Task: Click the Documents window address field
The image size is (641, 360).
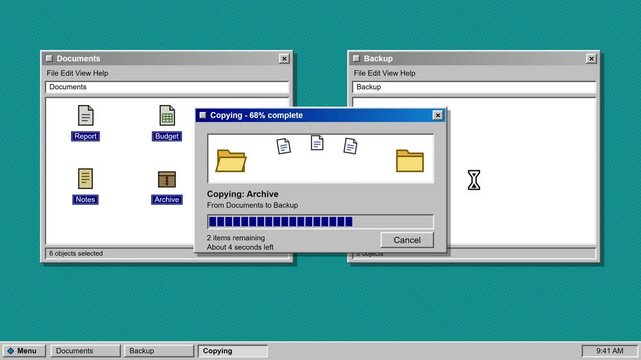Action: [x=167, y=87]
